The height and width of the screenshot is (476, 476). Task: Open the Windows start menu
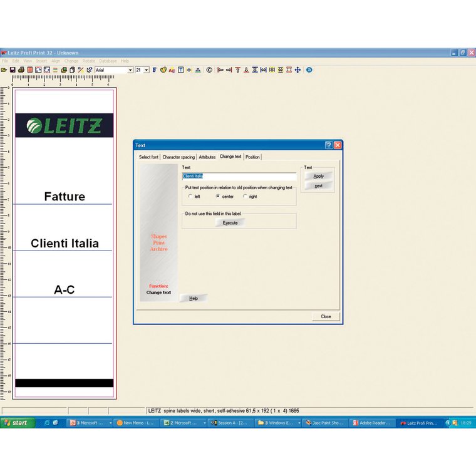(16, 423)
